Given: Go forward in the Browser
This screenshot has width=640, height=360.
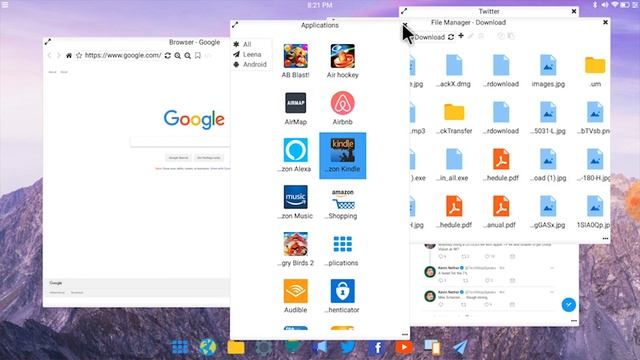Looking at the screenshot, I should (58, 56).
